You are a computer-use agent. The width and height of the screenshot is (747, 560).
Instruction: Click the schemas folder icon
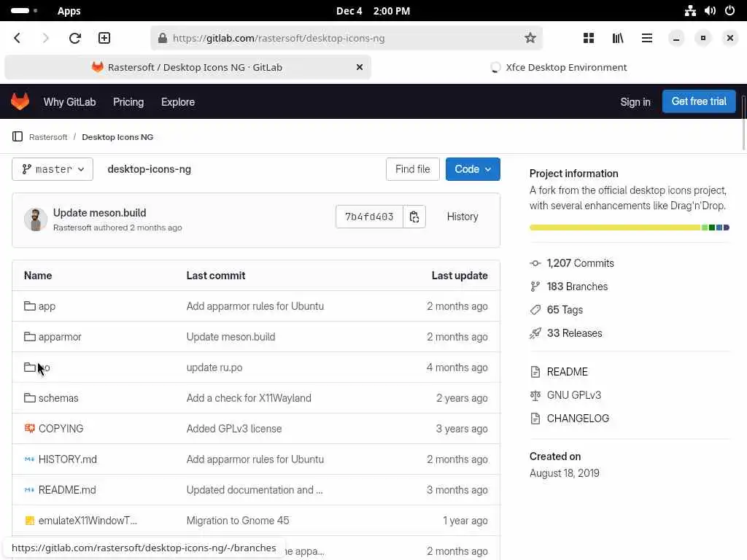[x=29, y=397]
